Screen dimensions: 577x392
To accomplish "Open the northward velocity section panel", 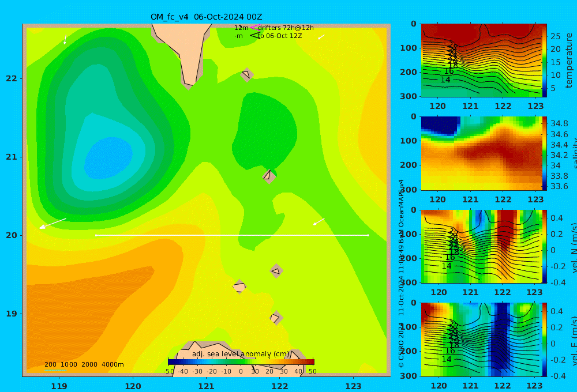I will (481, 246).
